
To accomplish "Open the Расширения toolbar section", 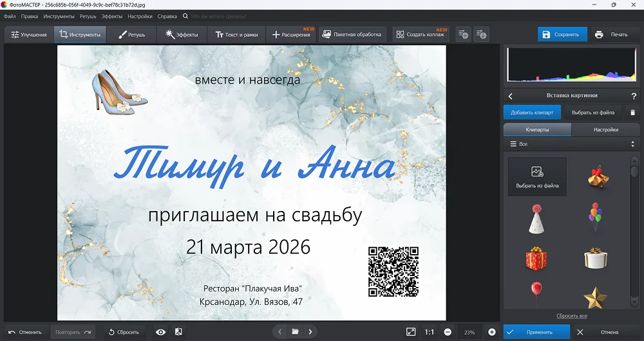I will pyautogui.click(x=292, y=35).
